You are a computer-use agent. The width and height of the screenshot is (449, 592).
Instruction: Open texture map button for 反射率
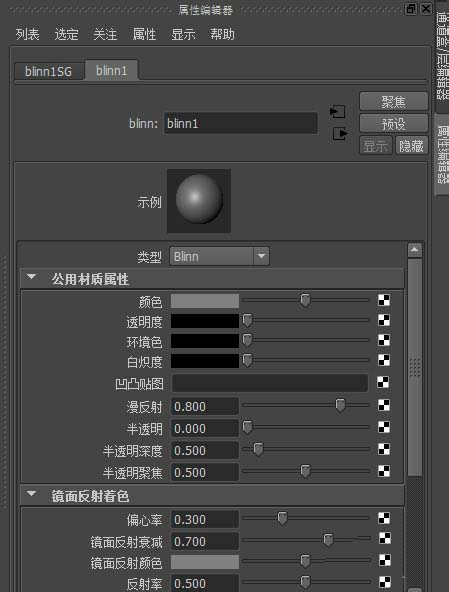[x=385, y=582]
